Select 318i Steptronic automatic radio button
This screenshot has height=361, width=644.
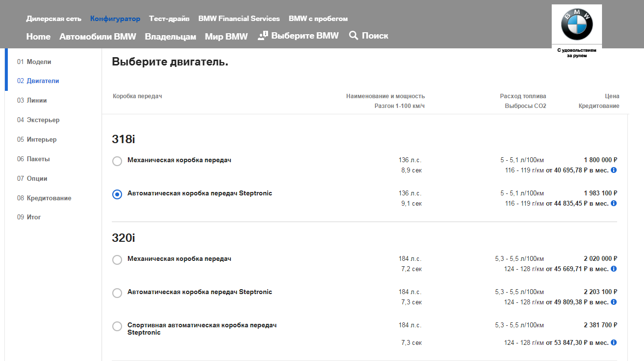click(117, 194)
